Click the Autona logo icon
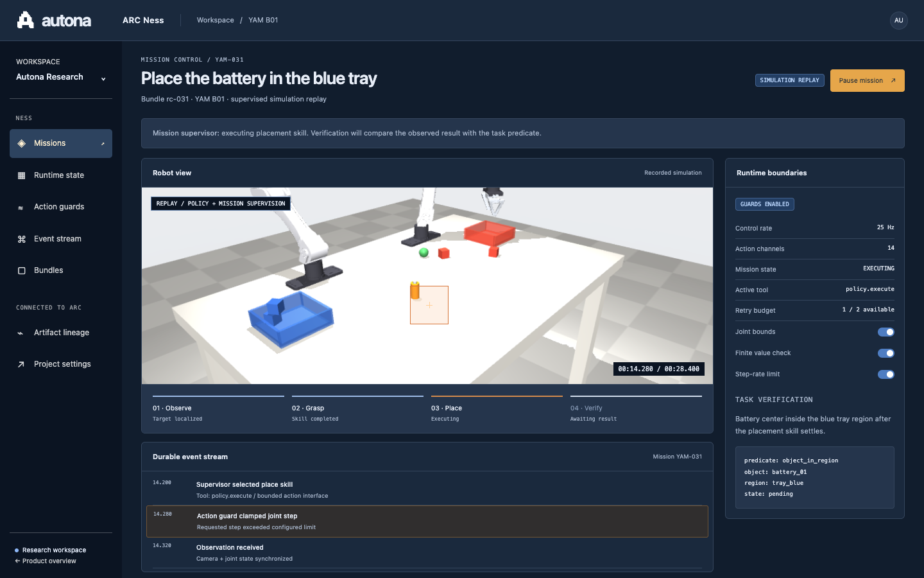Screen dimensions: 924x578 (x=25, y=20)
